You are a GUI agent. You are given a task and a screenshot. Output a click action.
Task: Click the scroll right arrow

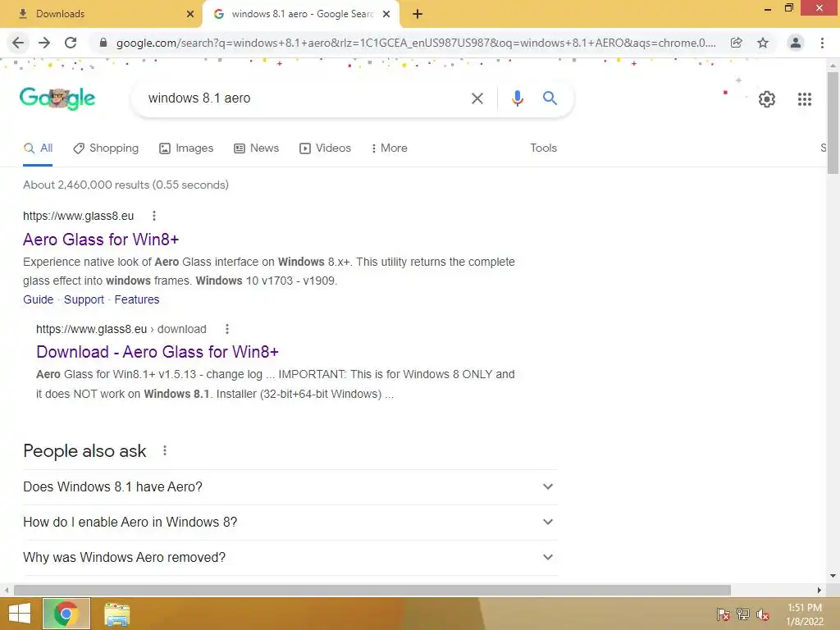819,591
